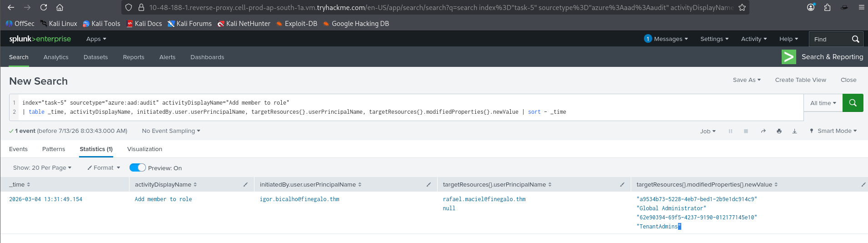Open the Apps dropdown menu
The width and height of the screenshot is (868, 243).
96,39
